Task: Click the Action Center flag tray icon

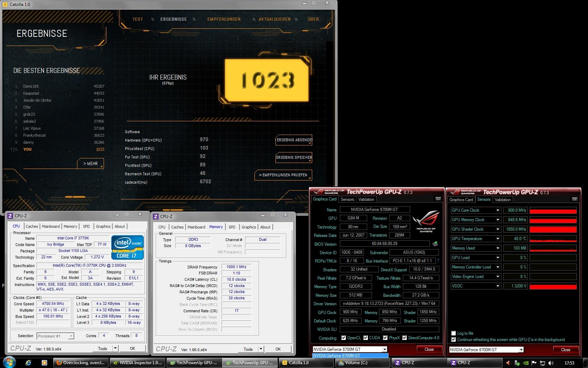Action: 534,363
